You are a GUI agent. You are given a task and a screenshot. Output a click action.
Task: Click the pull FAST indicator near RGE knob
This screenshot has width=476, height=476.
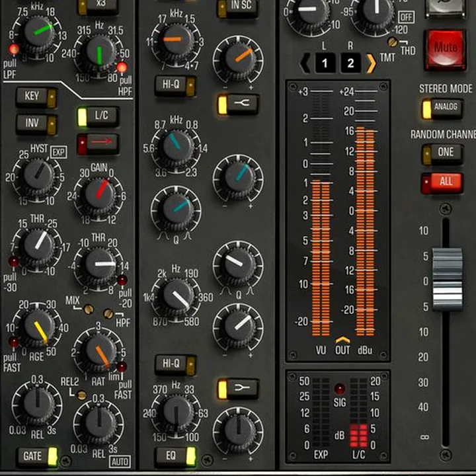(13, 342)
